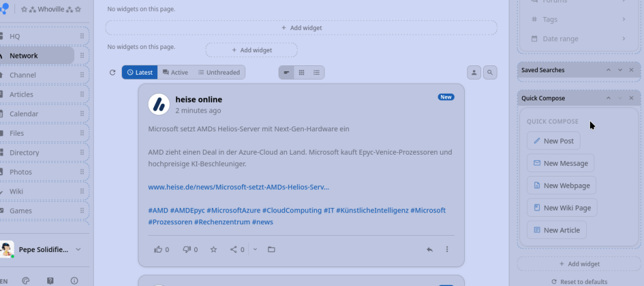Open the post's three-dot menu

pos(447,249)
